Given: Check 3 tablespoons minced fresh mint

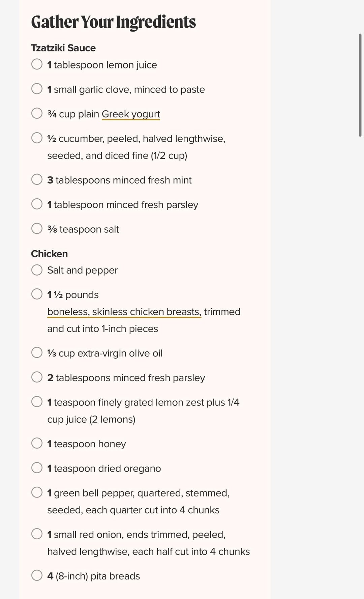Looking at the screenshot, I should 37,179.
